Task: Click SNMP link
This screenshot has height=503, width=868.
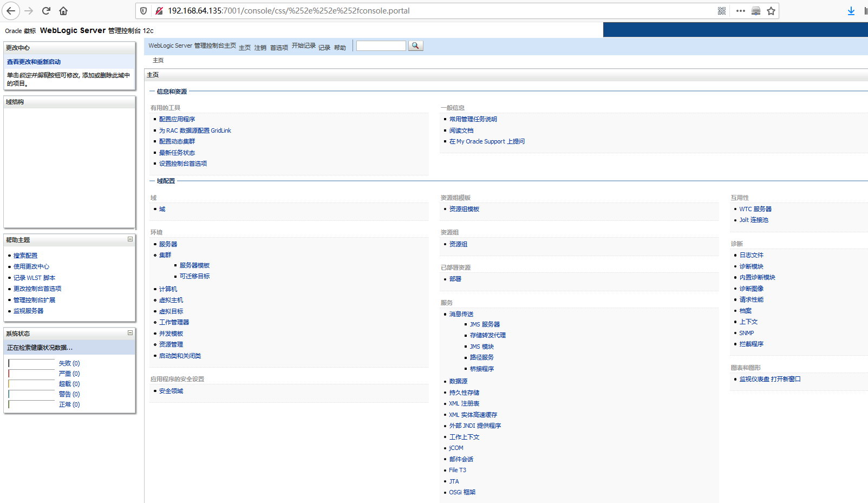Action: tap(747, 333)
